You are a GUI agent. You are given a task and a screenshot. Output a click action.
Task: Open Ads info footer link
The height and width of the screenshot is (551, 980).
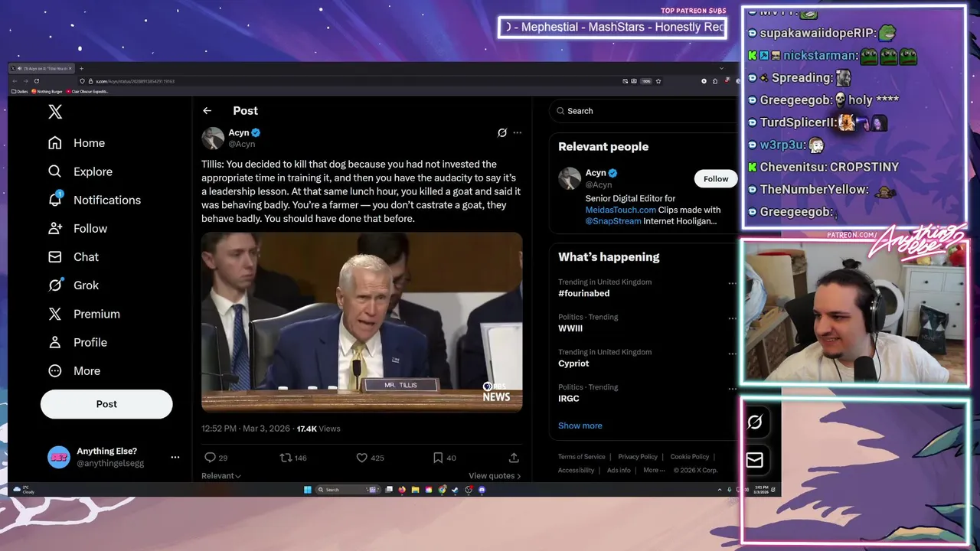click(619, 471)
